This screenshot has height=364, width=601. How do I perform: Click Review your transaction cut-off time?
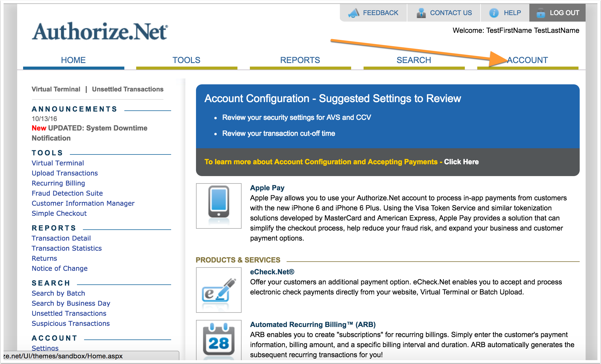coord(279,133)
